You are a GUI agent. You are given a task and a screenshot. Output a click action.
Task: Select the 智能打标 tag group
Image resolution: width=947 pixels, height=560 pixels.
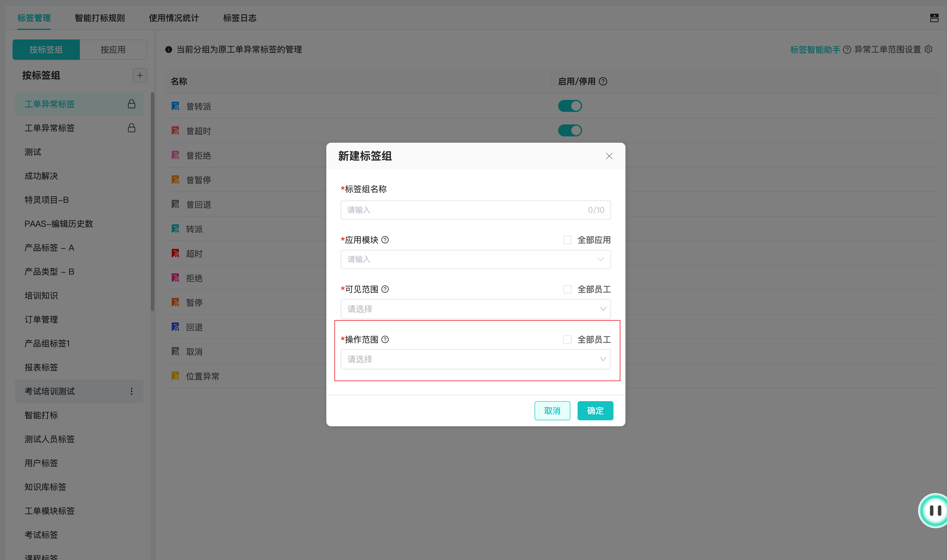tap(79, 415)
